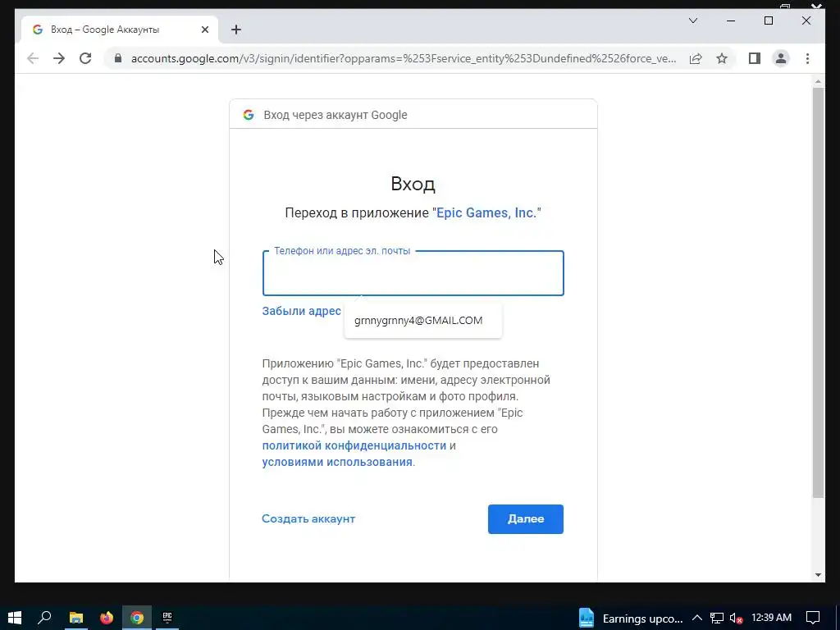Click the page vertical scrollbar thumb

tap(818, 292)
